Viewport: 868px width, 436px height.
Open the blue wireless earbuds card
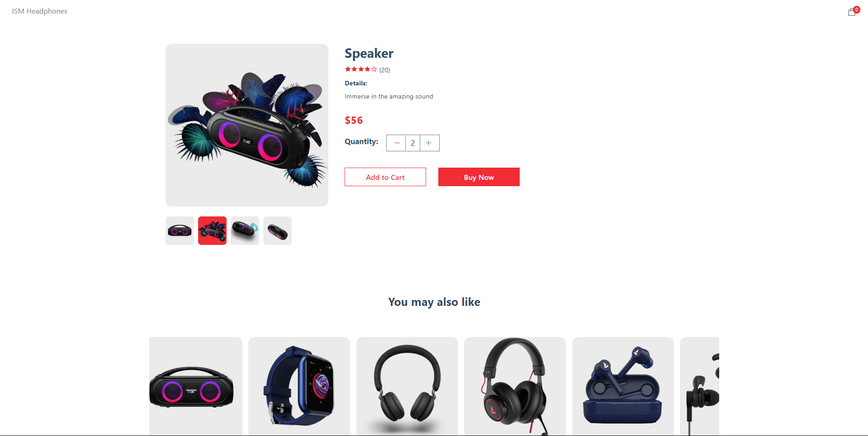click(623, 386)
